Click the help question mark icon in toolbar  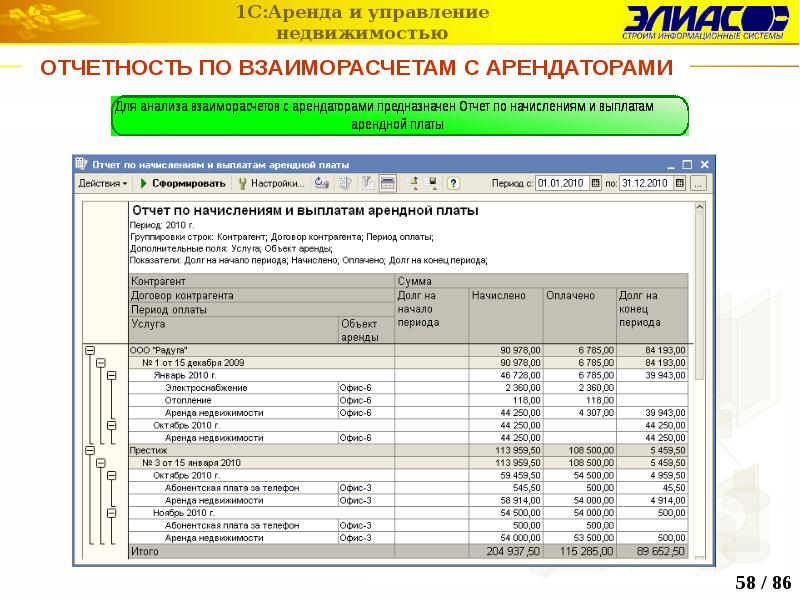point(453,184)
